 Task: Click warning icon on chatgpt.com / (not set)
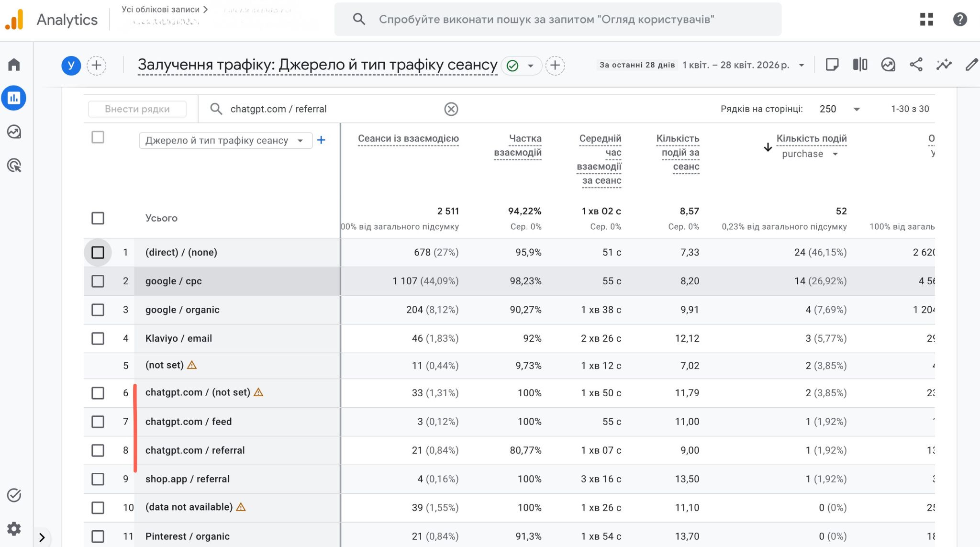[x=258, y=392]
